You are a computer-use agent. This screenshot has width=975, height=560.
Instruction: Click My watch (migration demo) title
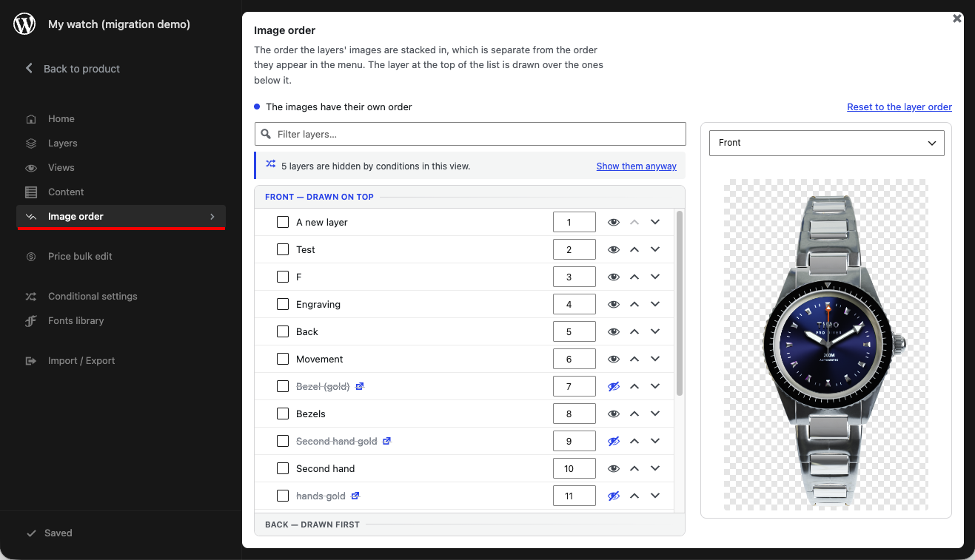(119, 24)
